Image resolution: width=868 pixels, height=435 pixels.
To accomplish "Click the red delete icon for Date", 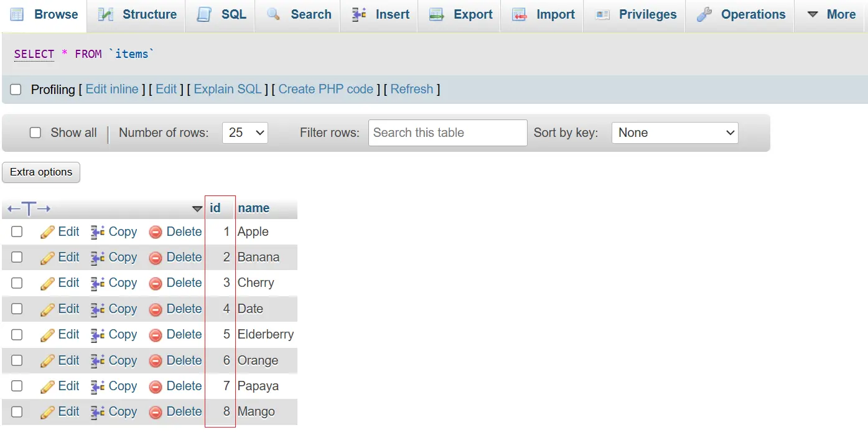I will point(156,309).
